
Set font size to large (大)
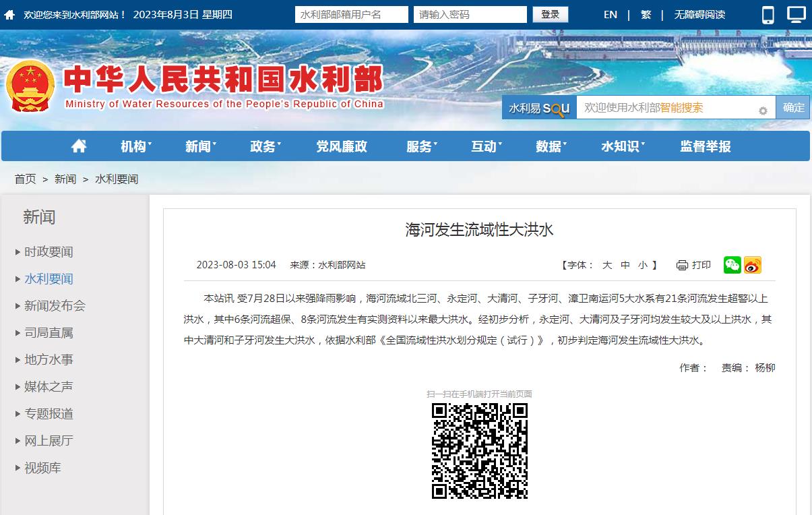[x=606, y=266]
